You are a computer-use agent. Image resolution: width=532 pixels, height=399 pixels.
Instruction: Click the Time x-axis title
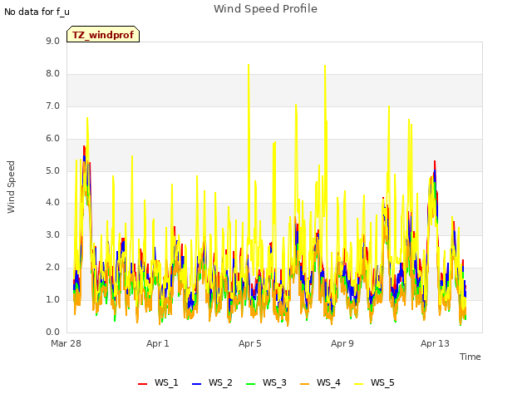[470, 357]
